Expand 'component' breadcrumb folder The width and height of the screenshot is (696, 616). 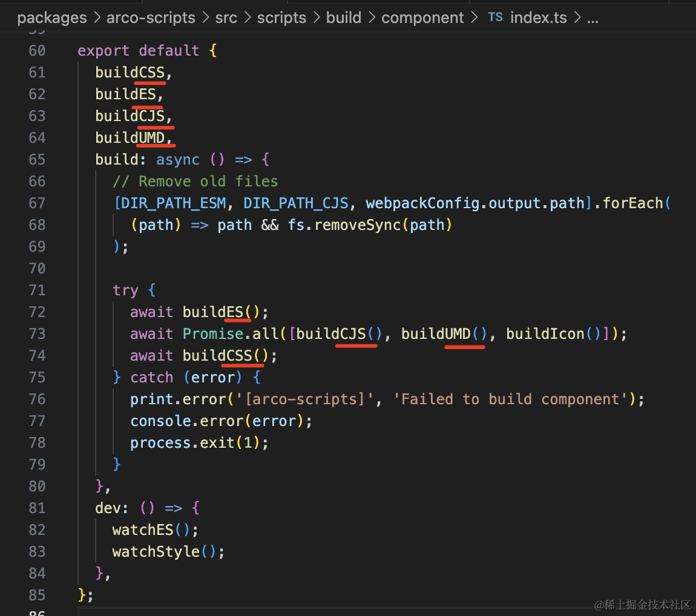(x=422, y=18)
